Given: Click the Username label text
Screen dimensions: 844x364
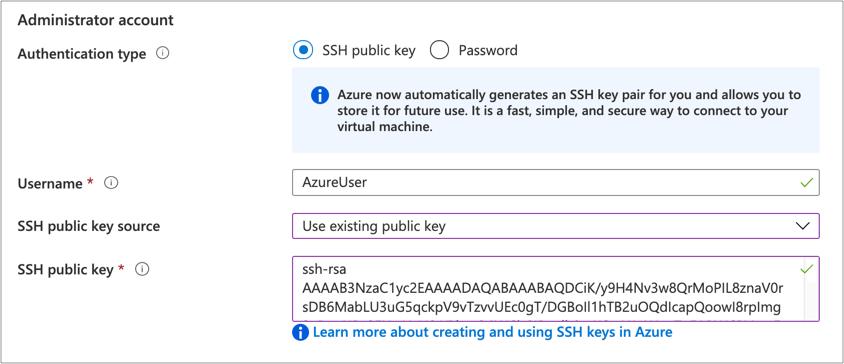Looking at the screenshot, I should click(50, 184).
